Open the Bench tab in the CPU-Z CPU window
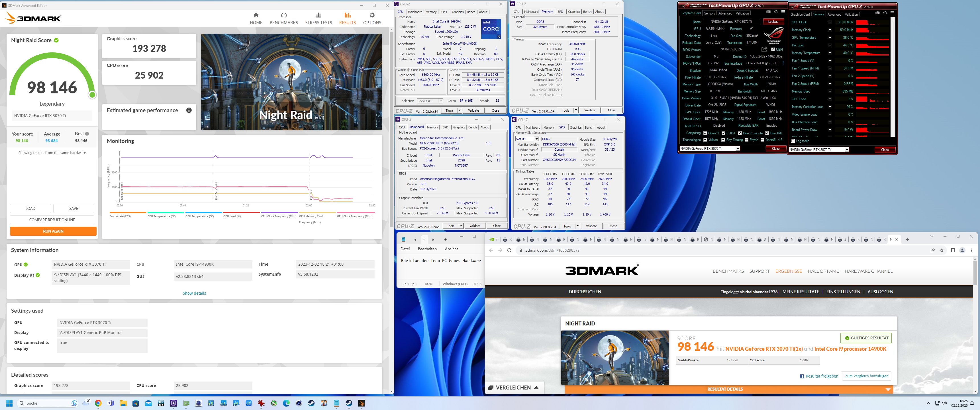This screenshot has height=410, width=980. (471, 12)
